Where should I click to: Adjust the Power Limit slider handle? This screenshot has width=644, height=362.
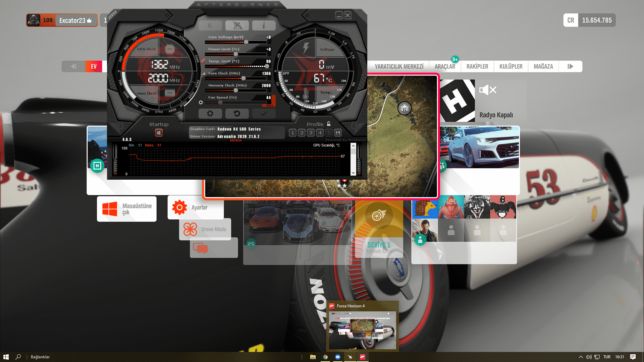236,54
